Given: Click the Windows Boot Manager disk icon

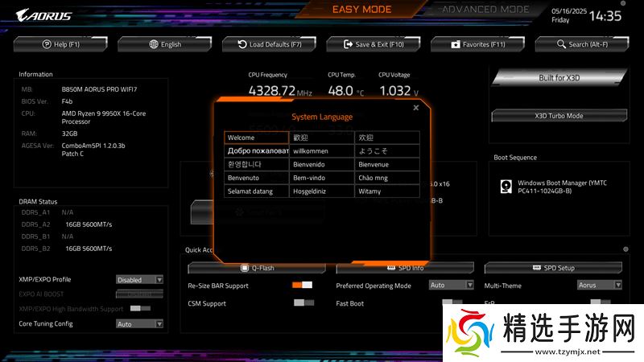Looking at the screenshot, I should pos(505,187).
